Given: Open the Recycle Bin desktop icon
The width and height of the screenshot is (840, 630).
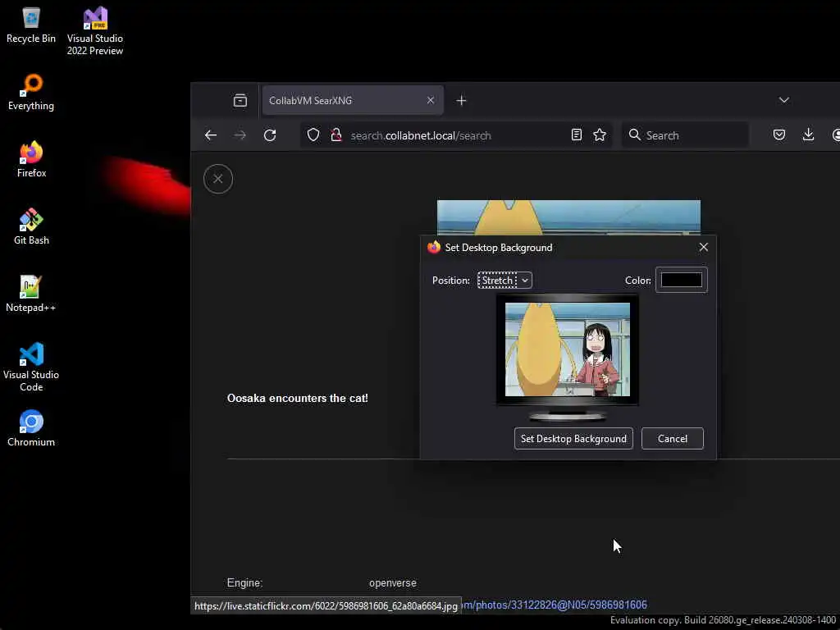Looking at the screenshot, I should point(31,25).
